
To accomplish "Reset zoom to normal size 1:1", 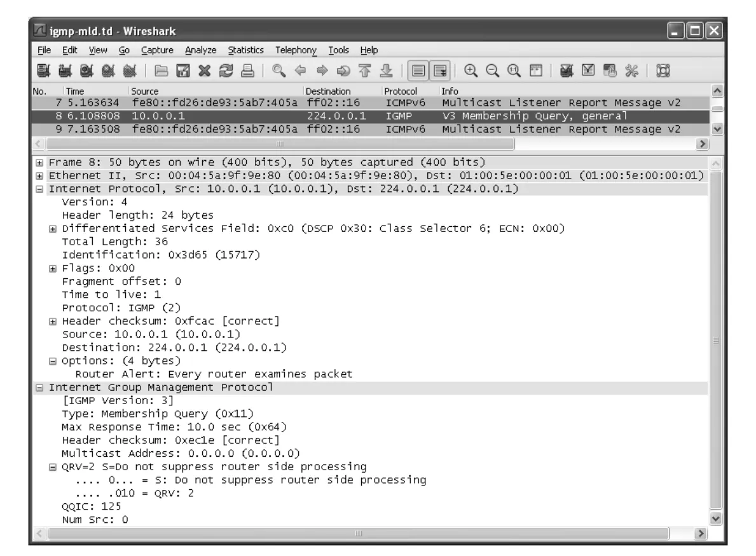I will click(514, 71).
